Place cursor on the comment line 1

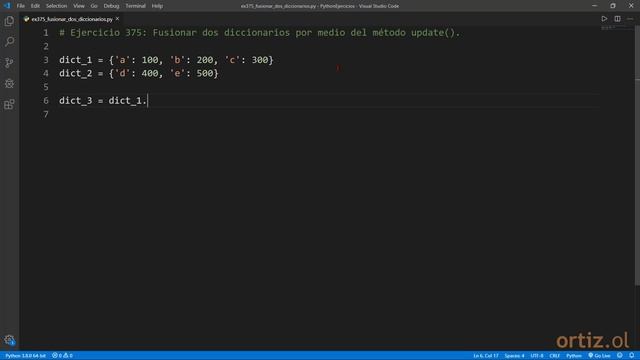pyautogui.click(x=260, y=33)
